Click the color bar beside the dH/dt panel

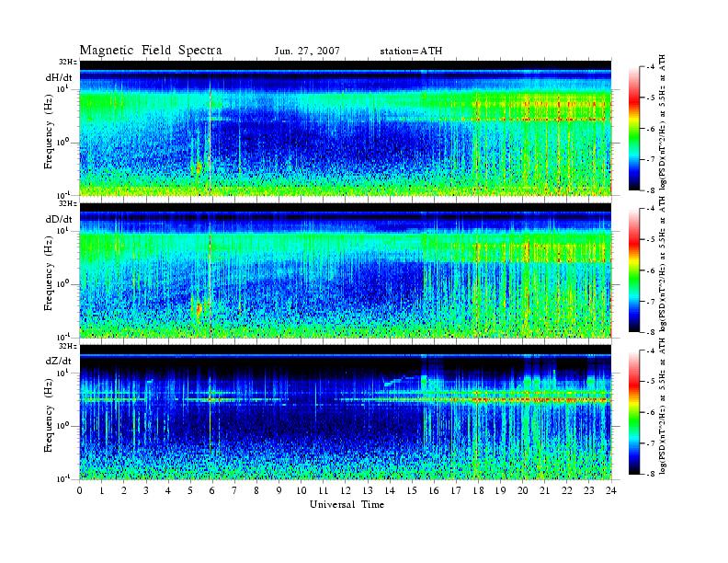633,129
